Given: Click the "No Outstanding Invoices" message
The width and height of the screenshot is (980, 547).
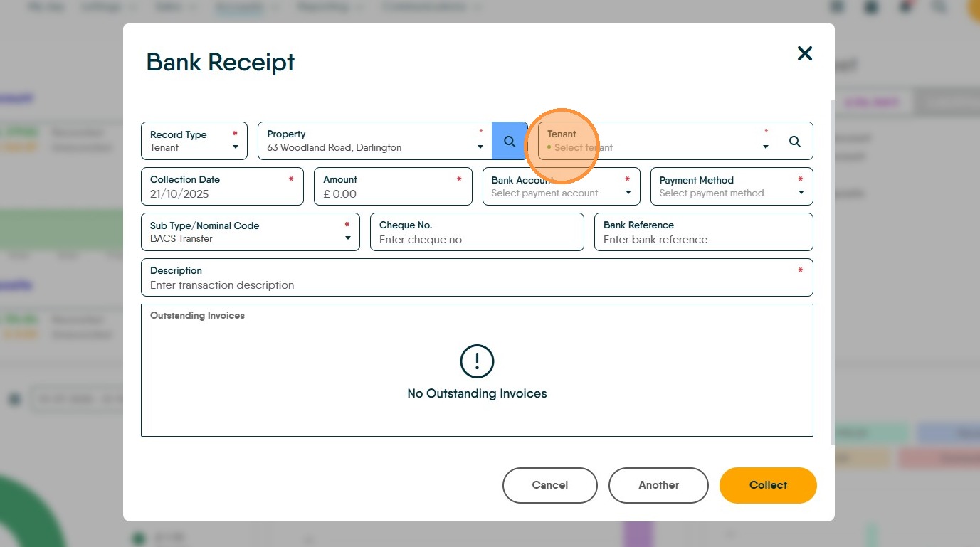Looking at the screenshot, I should [477, 393].
